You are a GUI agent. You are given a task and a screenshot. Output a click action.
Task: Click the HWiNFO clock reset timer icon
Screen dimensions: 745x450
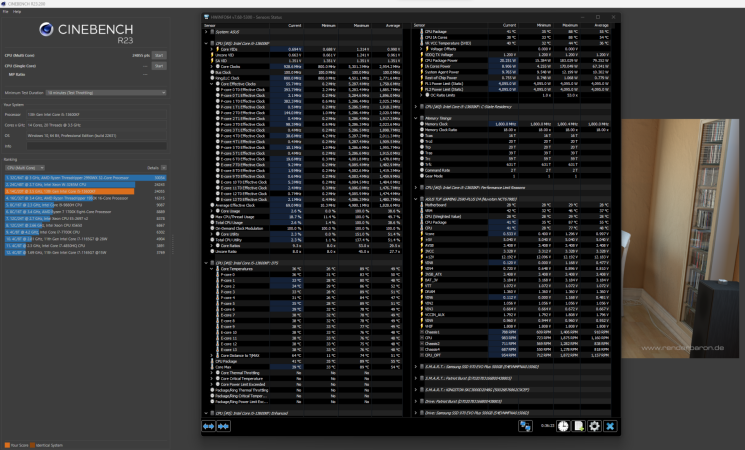563,426
